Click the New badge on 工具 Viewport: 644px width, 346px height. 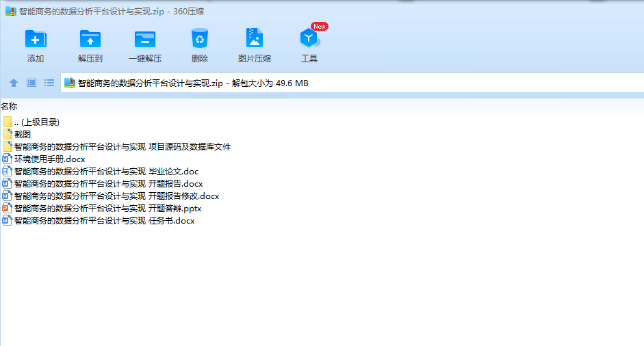pos(319,26)
